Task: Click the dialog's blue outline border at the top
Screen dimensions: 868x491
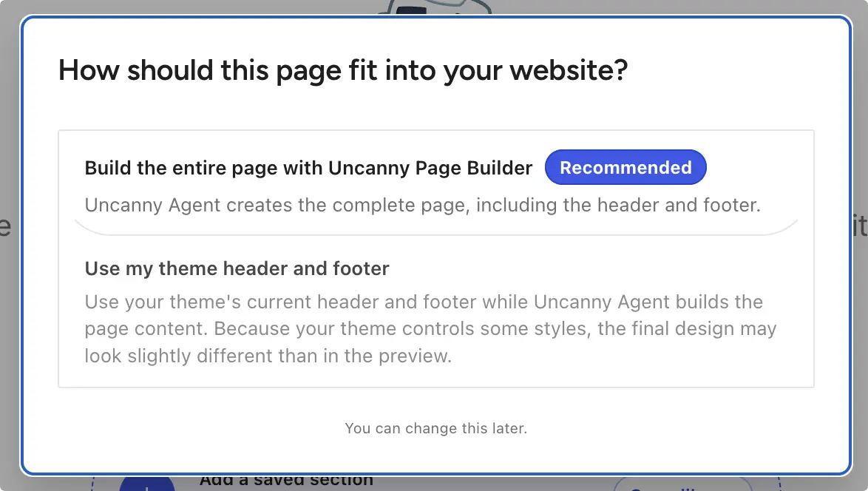Action: [435, 17]
